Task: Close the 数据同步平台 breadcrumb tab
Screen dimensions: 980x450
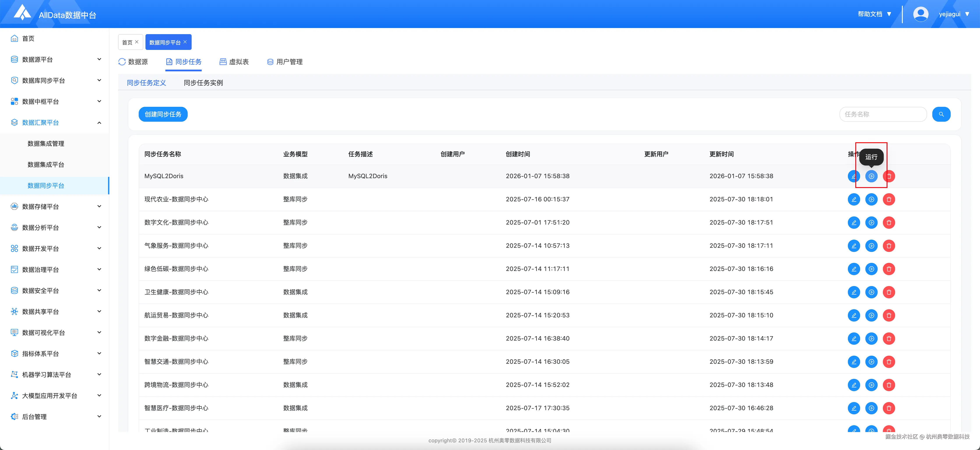Action: pos(185,42)
